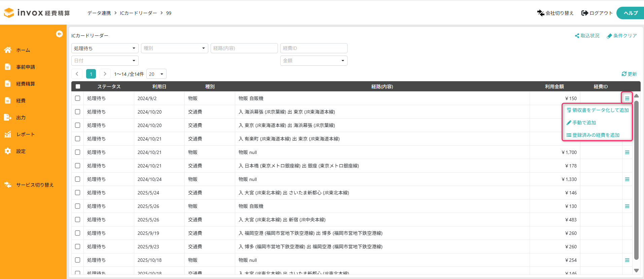Toggle the select-all checkbox in the table header

pos(78,87)
